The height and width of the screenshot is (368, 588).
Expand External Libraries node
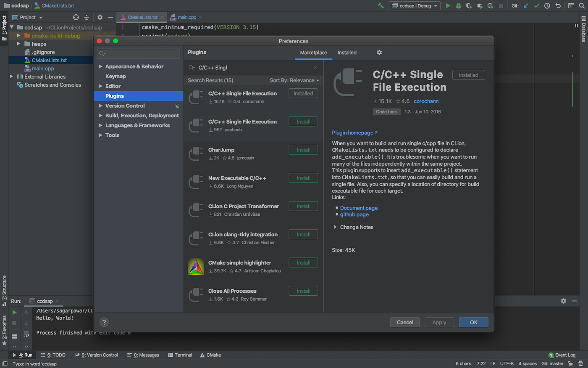point(11,77)
